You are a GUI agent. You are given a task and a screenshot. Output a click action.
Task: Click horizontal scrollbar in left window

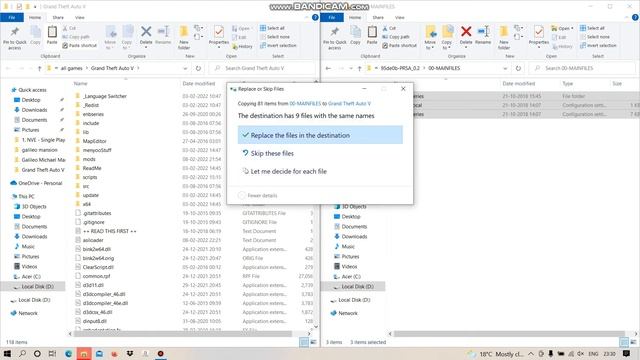182,334
